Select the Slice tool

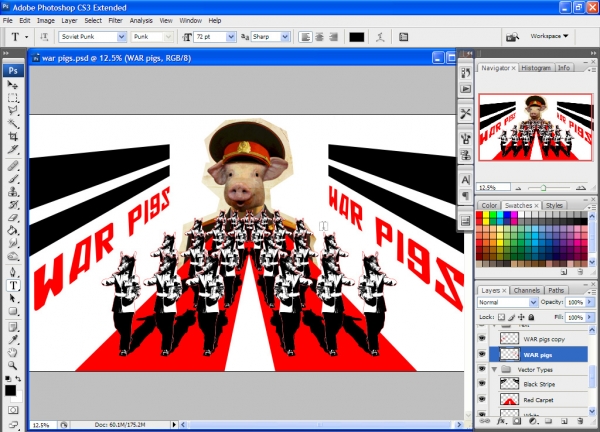click(13, 149)
